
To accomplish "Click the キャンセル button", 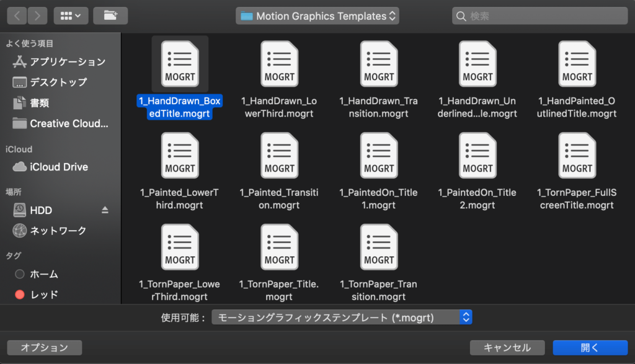I will [507, 347].
